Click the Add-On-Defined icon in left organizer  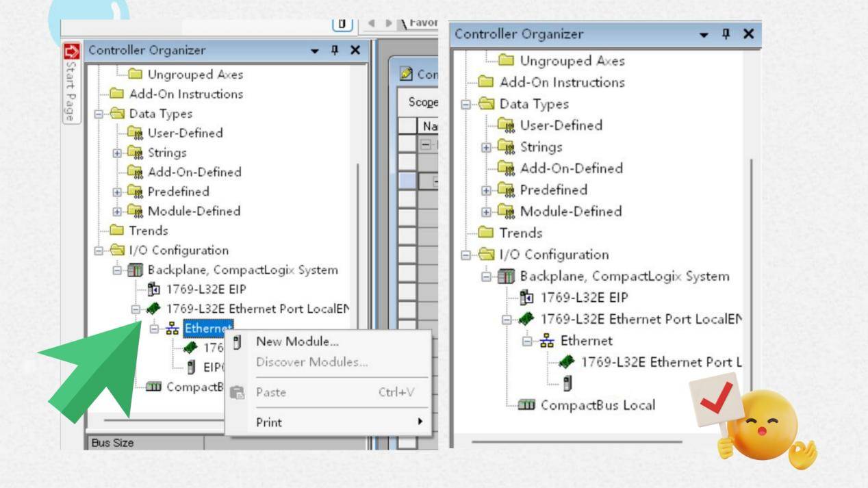136,172
